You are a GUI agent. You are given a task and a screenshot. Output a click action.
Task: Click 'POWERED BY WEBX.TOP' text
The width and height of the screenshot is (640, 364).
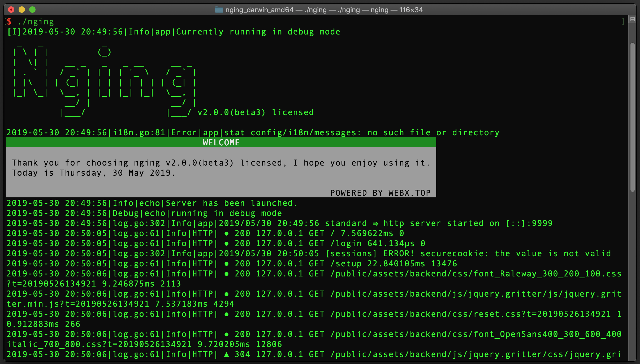[x=380, y=193]
